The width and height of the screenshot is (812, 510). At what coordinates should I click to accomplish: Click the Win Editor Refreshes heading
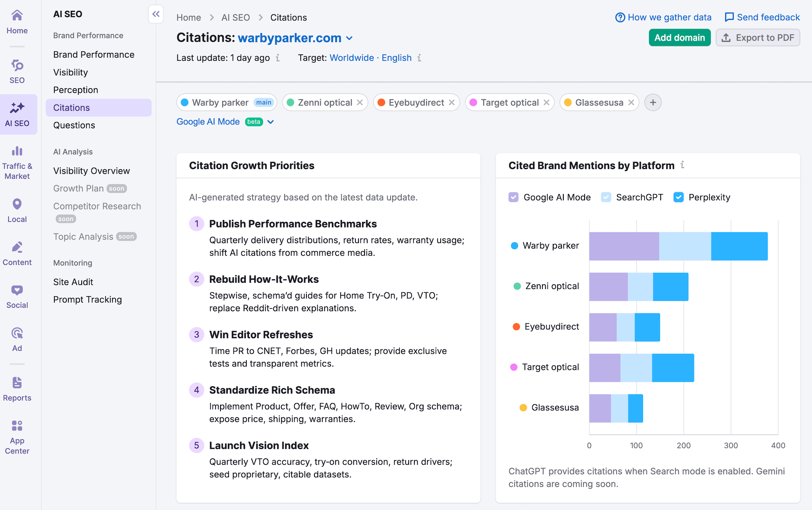tap(261, 335)
